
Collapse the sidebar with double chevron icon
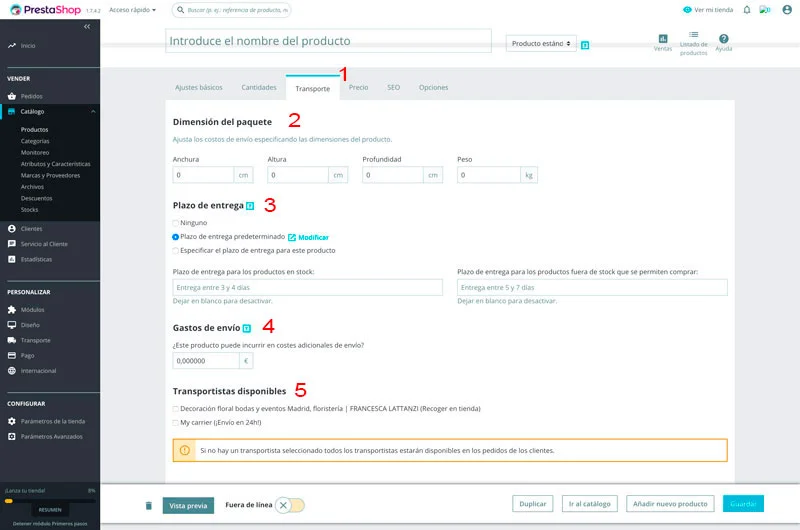(87, 27)
